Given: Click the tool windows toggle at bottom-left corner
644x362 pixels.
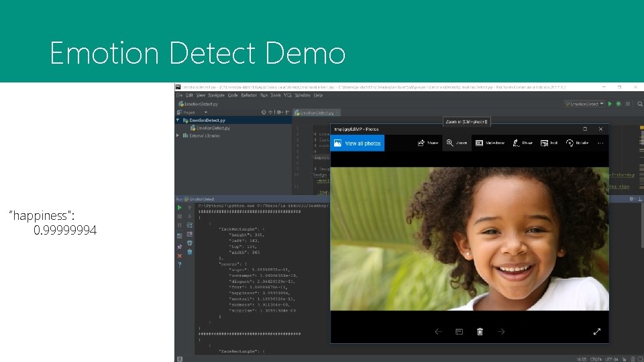Looking at the screenshot, I should click(x=180, y=359).
